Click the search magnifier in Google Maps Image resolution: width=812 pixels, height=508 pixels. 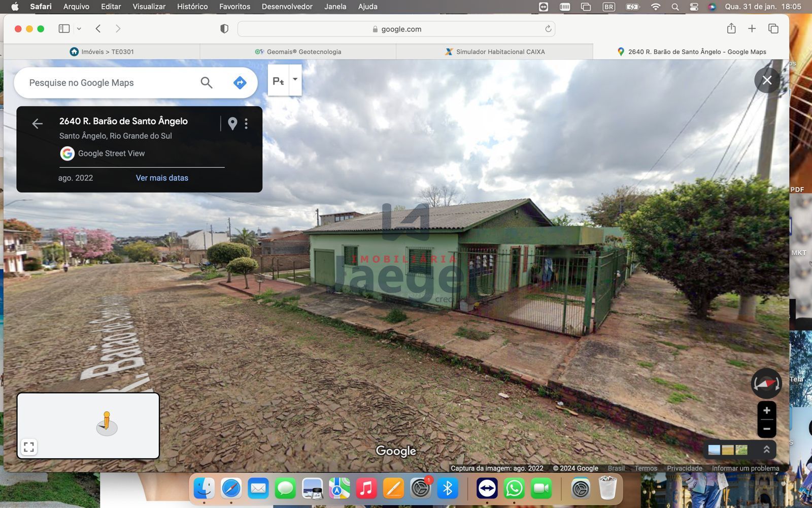tap(206, 82)
